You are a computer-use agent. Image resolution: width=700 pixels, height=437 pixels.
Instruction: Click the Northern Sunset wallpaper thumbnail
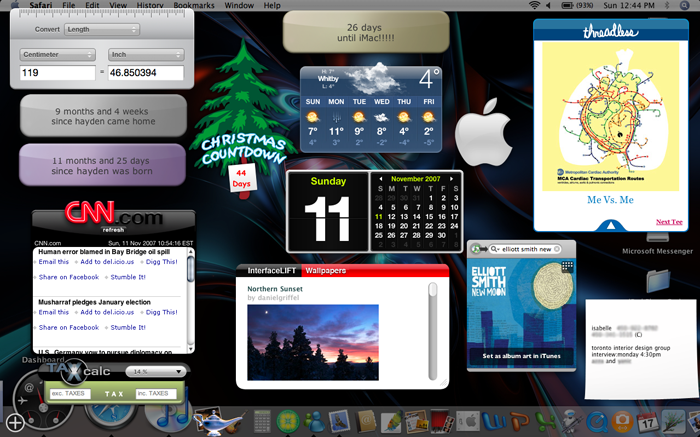click(x=313, y=342)
